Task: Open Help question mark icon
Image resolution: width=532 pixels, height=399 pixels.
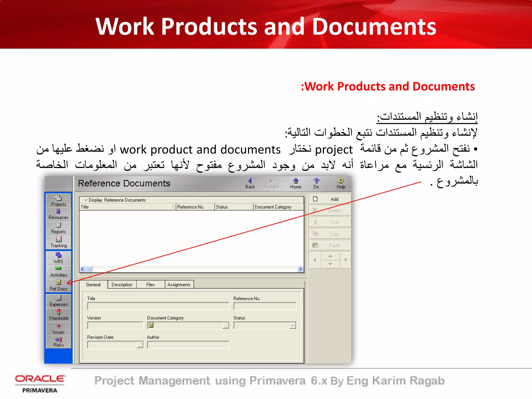Action: 341,183
